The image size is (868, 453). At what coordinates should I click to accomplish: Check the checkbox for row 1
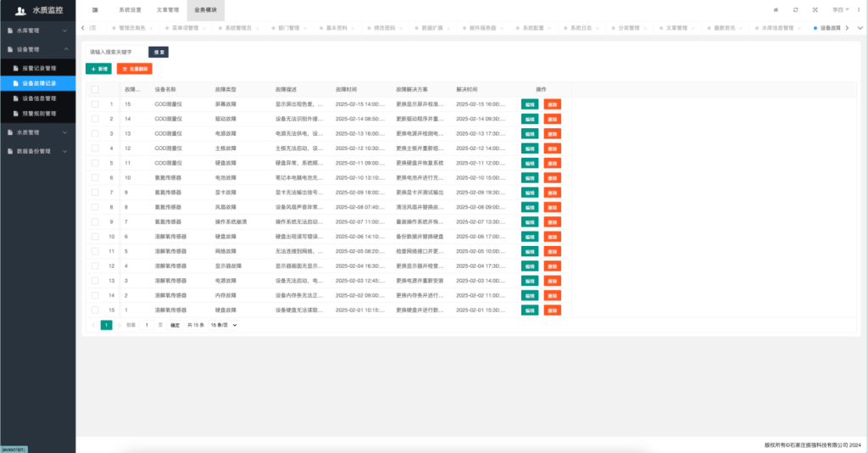point(95,104)
